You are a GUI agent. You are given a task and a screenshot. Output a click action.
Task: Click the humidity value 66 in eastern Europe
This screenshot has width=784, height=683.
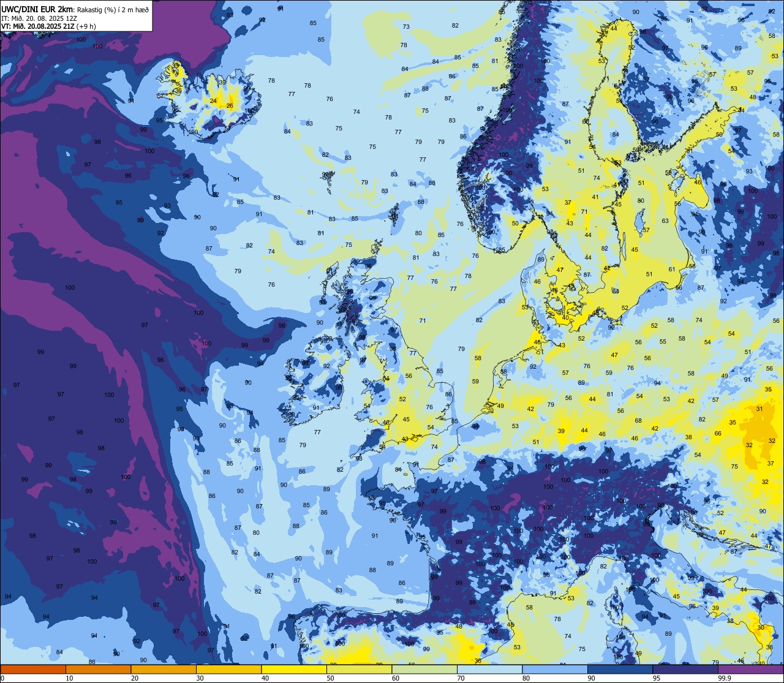point(718,434)
